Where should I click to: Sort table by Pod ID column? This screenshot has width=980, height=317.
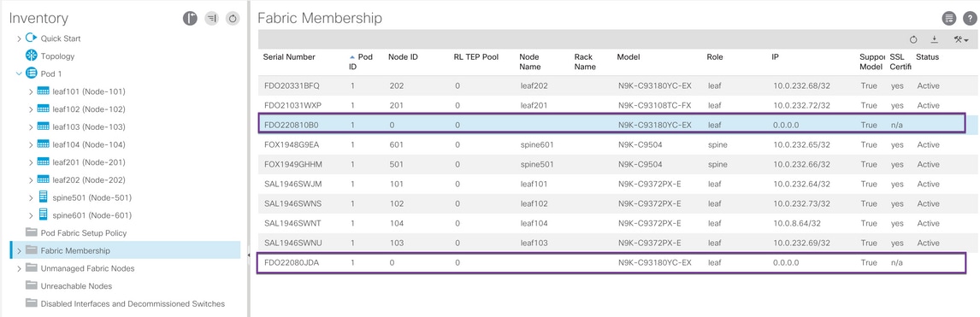pos(361,62)
